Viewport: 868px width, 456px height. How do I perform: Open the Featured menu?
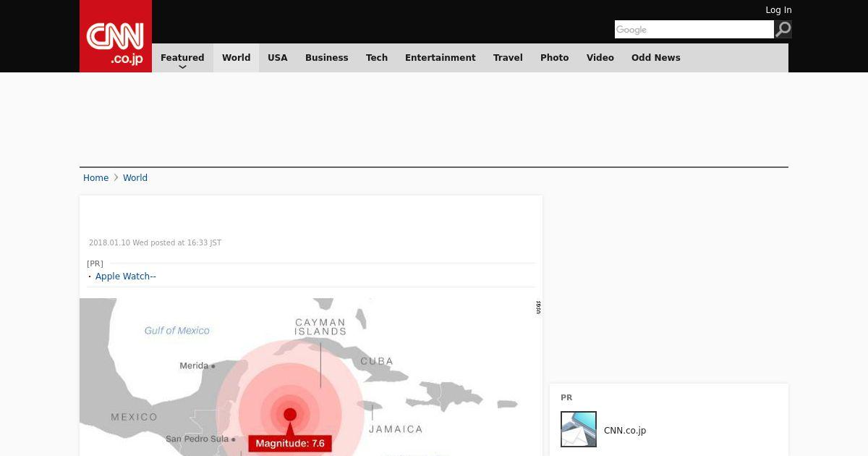point(182,58)
